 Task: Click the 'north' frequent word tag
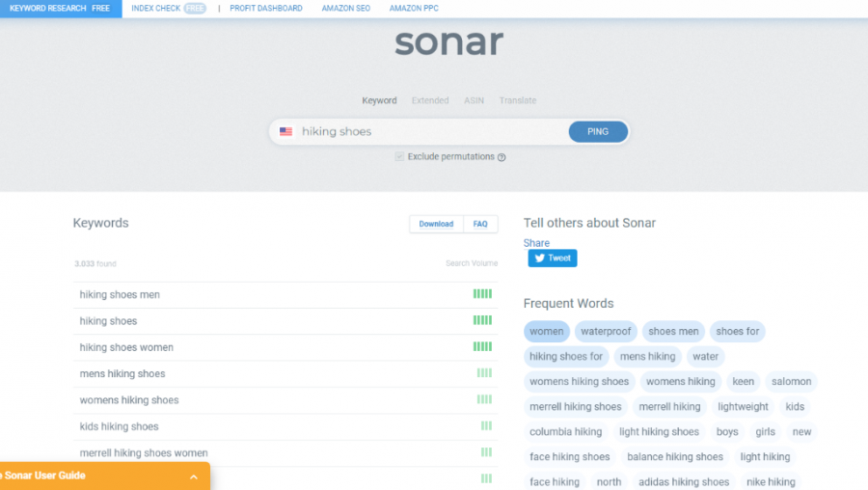click(609, 481)
